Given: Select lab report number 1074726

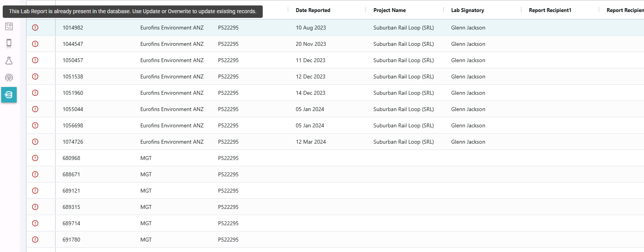Looking at the screenshot, I should (x=73, y=142).
